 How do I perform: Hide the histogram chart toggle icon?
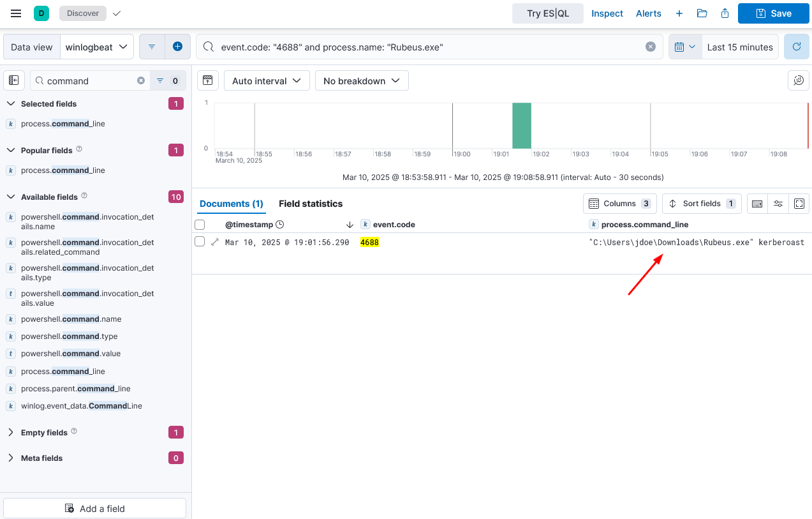tap(207, 80)
